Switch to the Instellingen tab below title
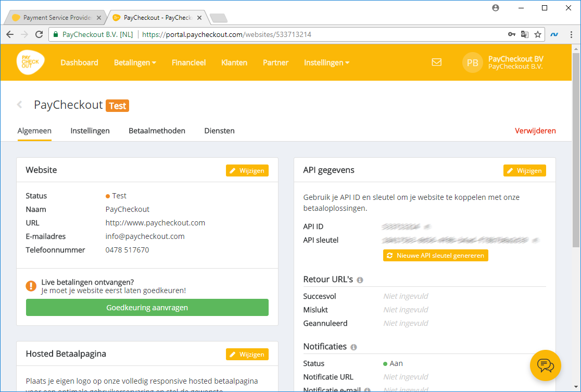Screen dimensions: 581x392 [x=90, y=131]
